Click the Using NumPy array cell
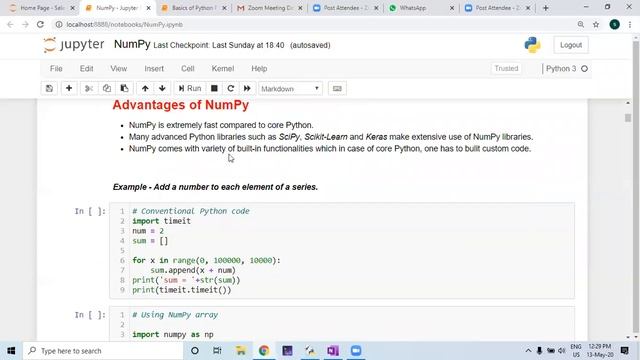Image resolution: width=640 pixels, height=360 pixels. 342,324
